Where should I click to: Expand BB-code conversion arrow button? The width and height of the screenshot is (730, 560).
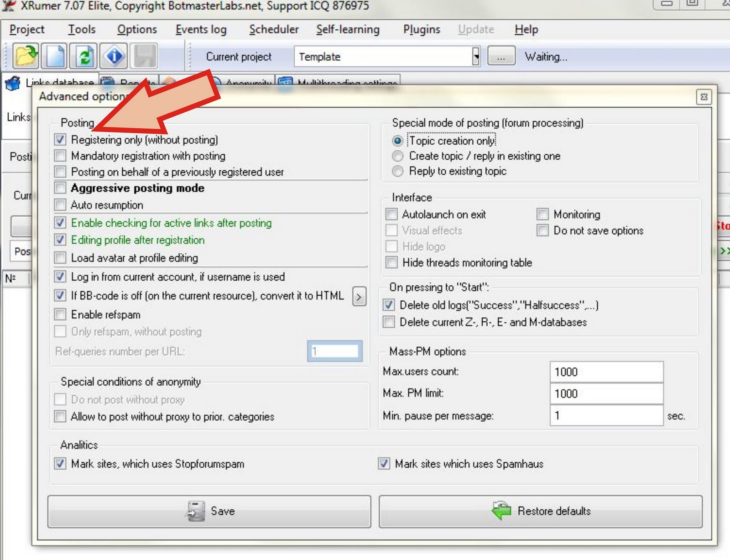coord(359,297)
